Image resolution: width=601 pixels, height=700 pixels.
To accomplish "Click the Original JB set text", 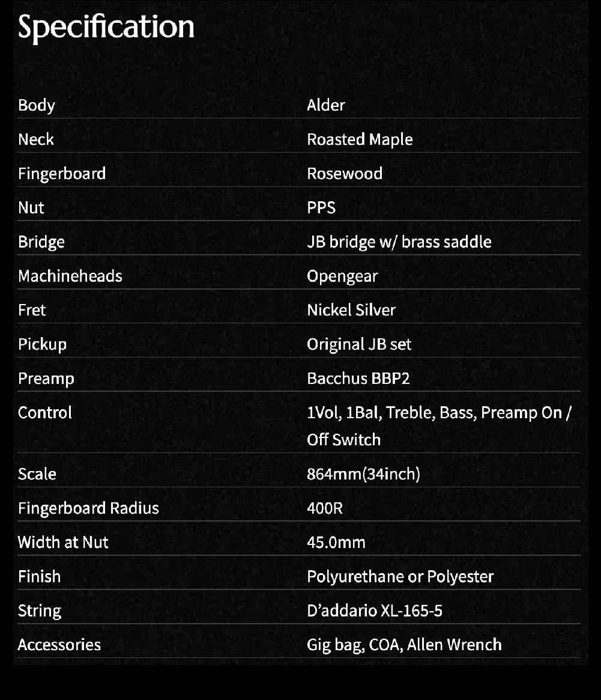I will pos(359,344).
